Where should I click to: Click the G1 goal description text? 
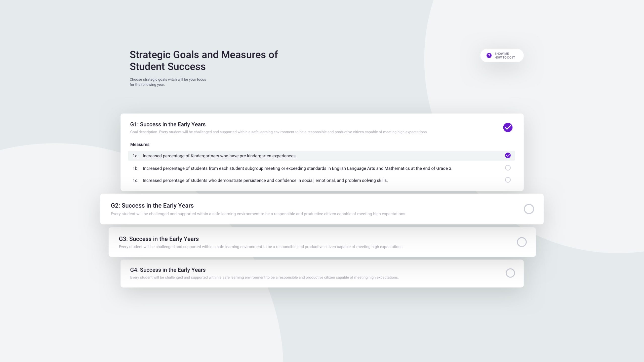278,132
